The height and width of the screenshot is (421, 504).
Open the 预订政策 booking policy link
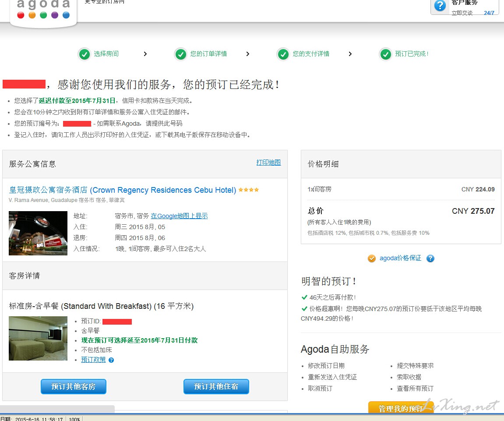tap(93, 360)
